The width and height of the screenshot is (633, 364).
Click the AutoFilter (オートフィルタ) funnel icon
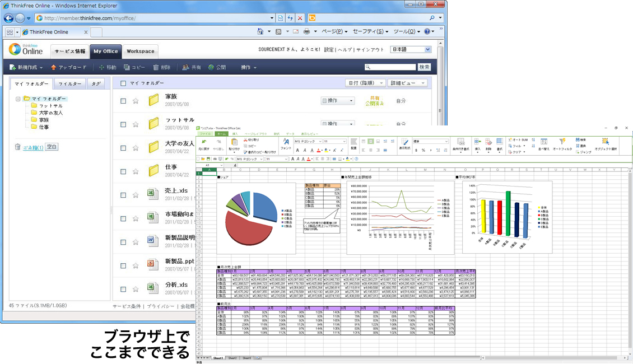point(562,141)
